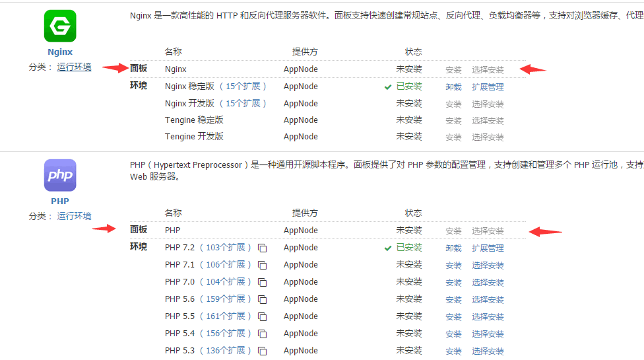
Task: Uninstall Nginx 稳定版 via 卸载
Action: [x=453, y=87]
